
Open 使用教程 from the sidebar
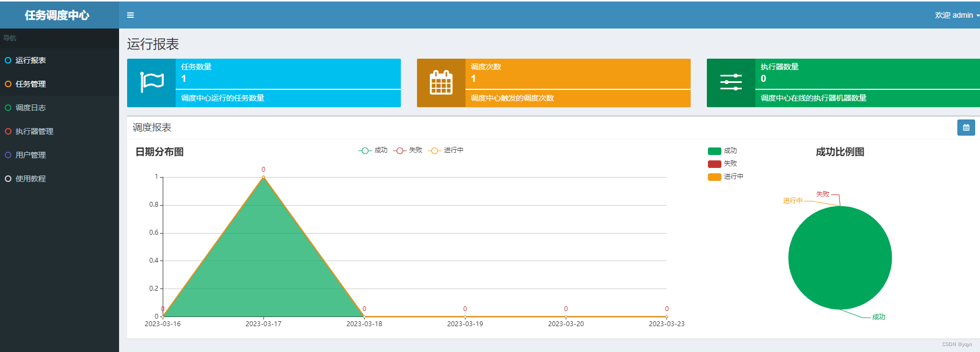(x=59, y=179)
